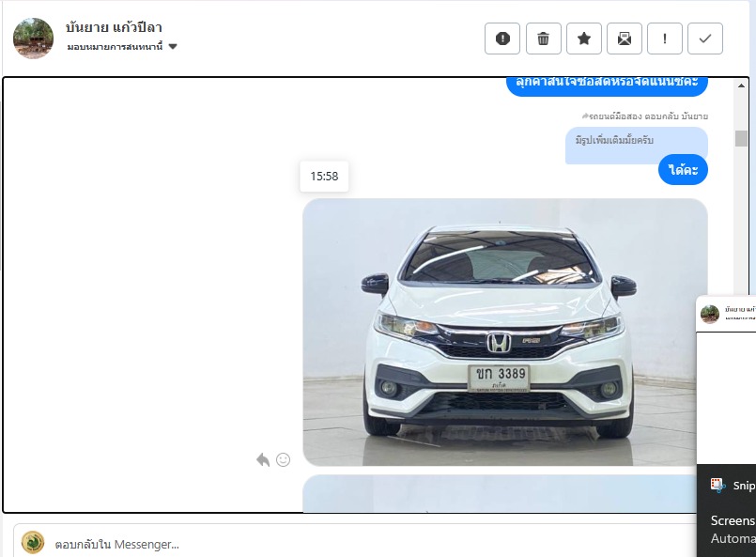Flag conversation with exclamation mark icon
Screen dimensions: 756x557
click(665, 39)
